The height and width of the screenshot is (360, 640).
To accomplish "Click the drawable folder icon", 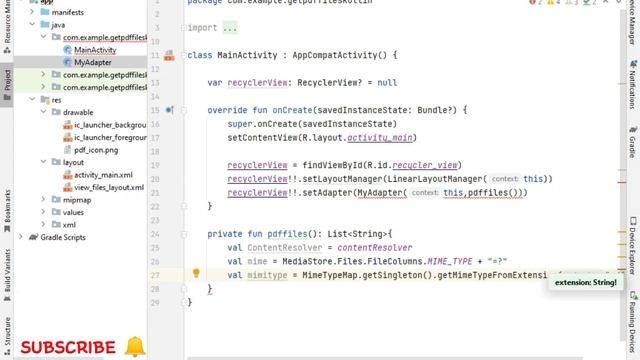I will (56, 112).
